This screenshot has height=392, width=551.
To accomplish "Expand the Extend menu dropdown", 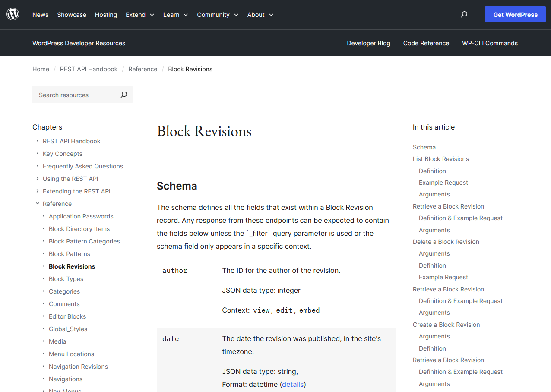I will tap(140, 15).
